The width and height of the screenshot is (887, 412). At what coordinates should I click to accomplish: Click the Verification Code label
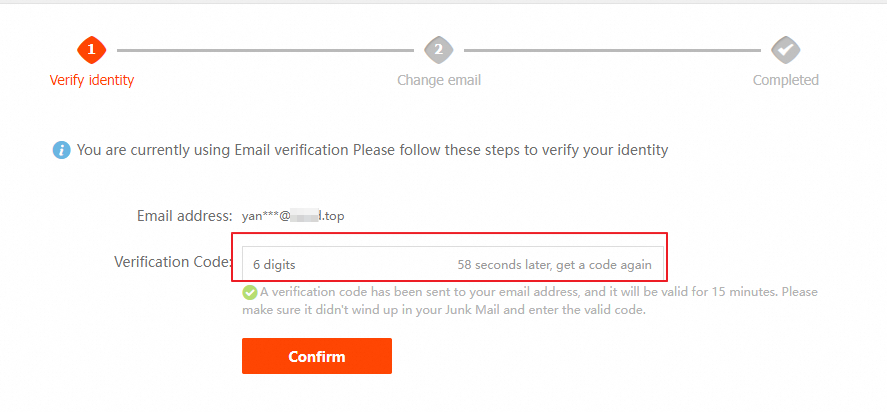pyautogui.click(x=173, y=262)
